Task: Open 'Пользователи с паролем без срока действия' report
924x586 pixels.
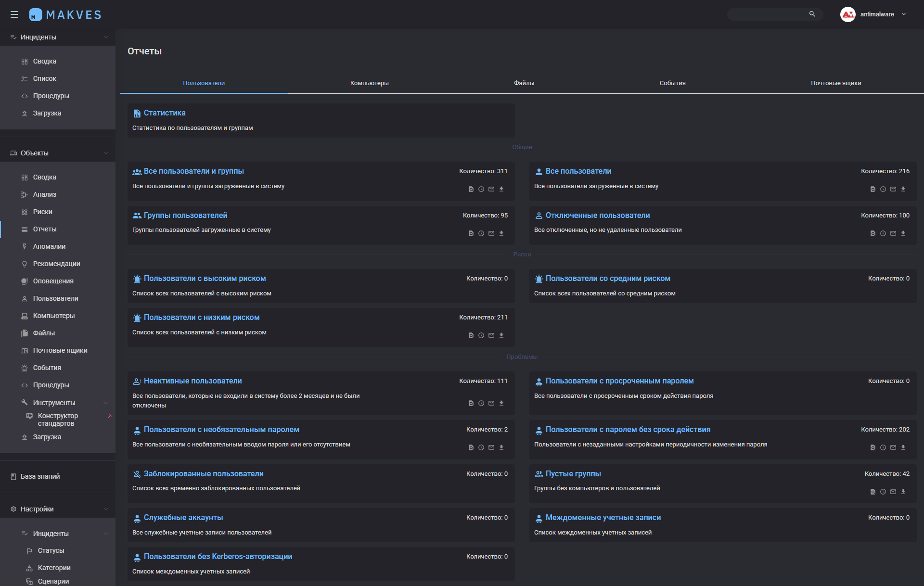Action: [x=628, y=430]
